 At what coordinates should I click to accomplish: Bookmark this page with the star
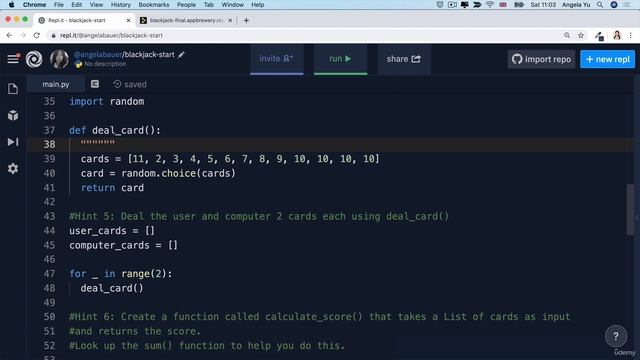pos(581,36)
